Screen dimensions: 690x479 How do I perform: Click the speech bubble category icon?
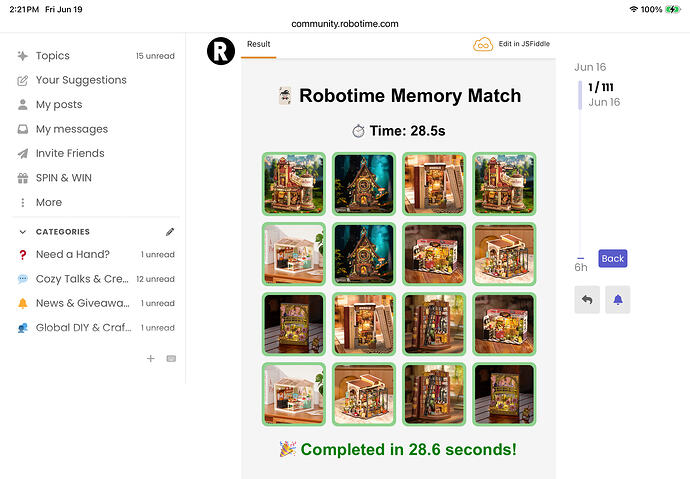[22, 279]
